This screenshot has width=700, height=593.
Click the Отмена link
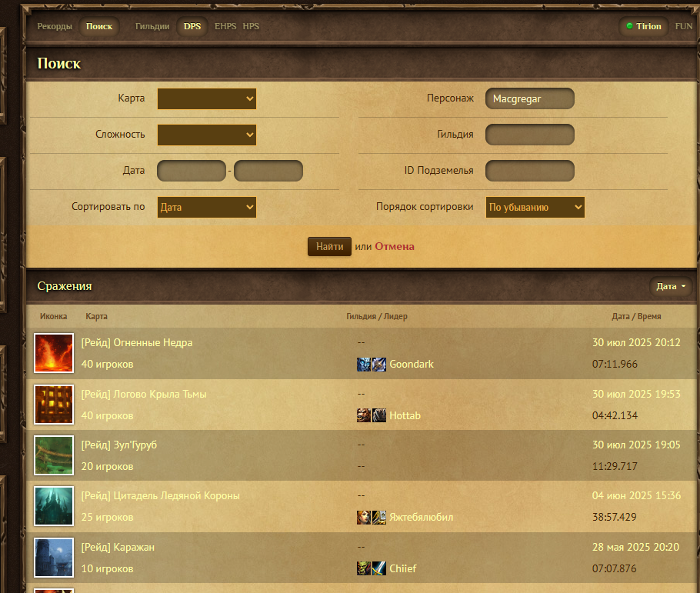point(395,246)
